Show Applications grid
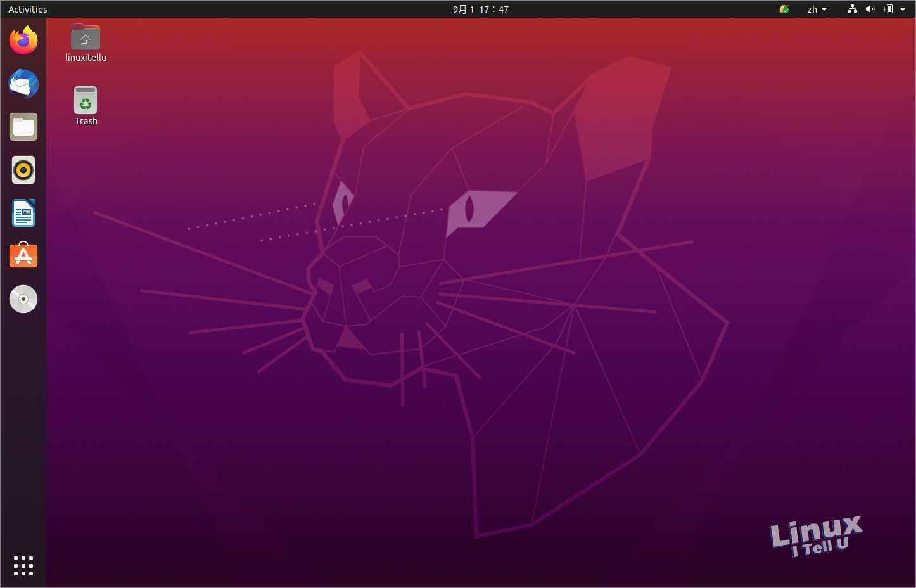 coord(23,566)
